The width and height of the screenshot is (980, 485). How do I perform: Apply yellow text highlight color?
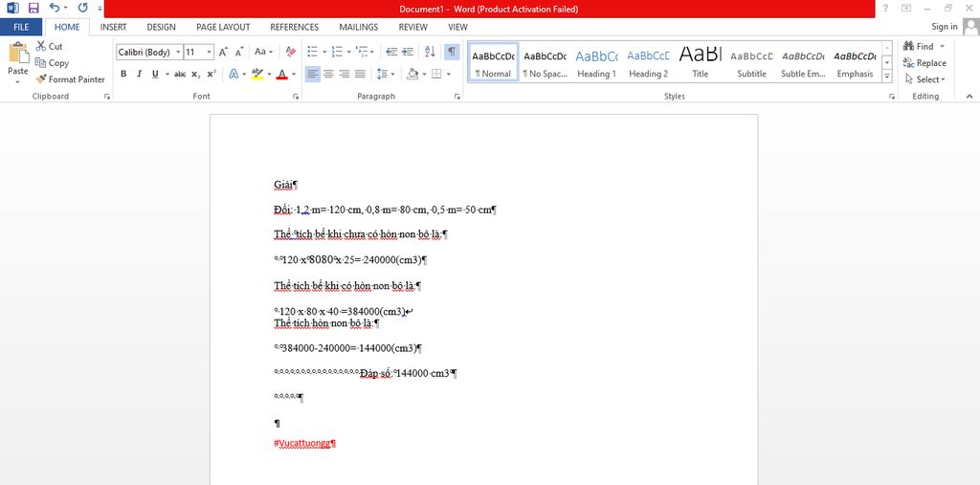point(256,74)
